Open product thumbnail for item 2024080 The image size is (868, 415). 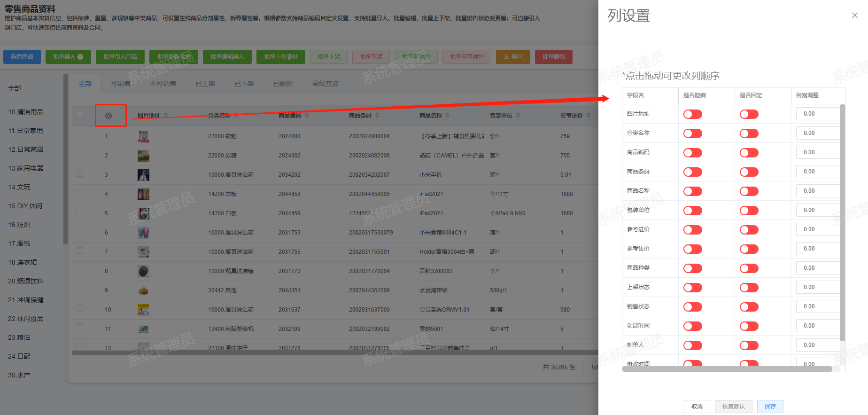click(144, 136)
